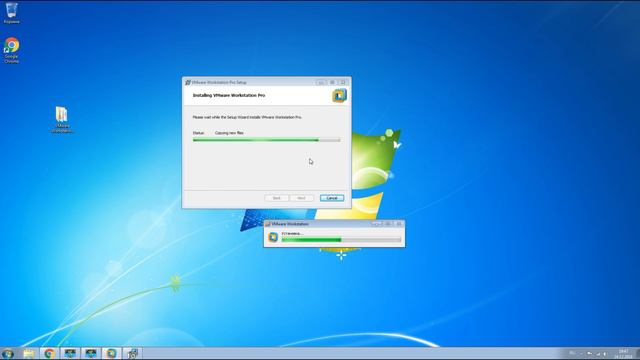Image resolution: width=640 pixels, height=360 pixels.
Task: Select the Google Chrome desktop shortcut
Action: point(11,50)
